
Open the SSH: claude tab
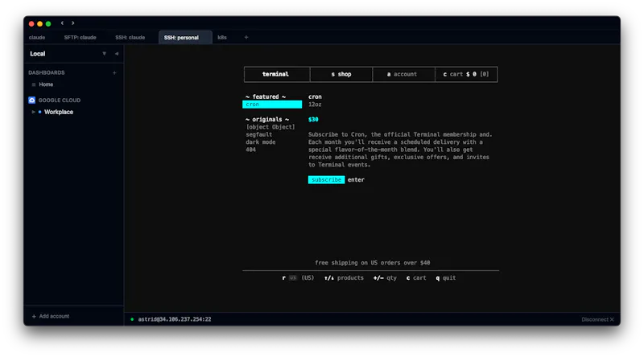(x=130, y=37)
